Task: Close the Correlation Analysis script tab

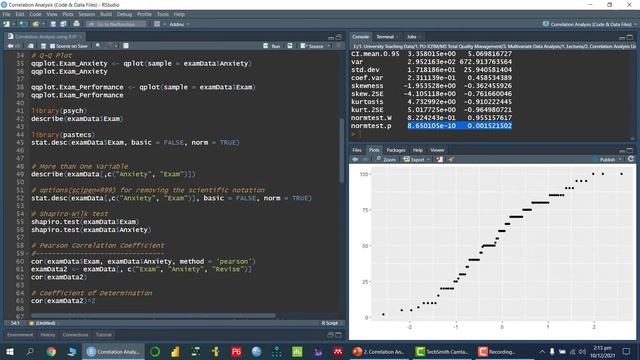Action: (x=81, y=37)
